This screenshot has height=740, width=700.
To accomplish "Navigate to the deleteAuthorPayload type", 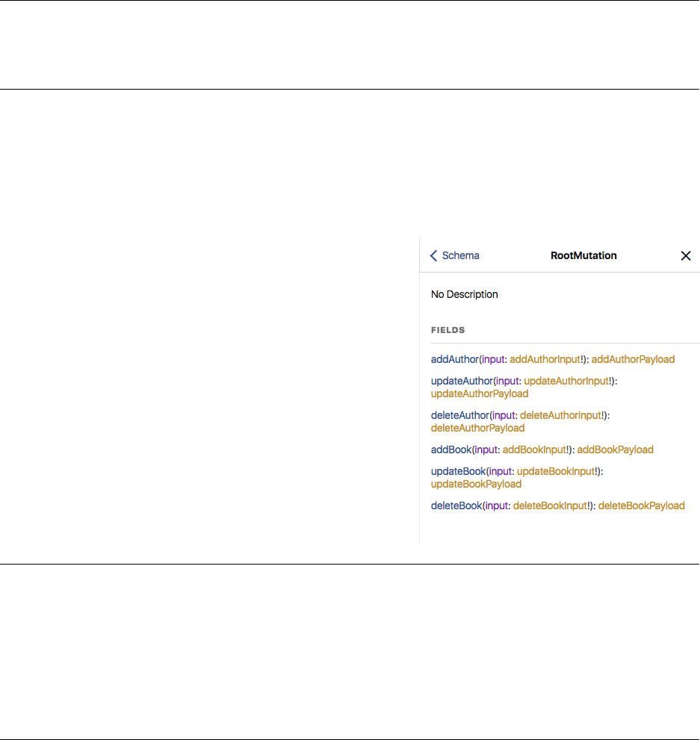I will click(x=477, y=428).
